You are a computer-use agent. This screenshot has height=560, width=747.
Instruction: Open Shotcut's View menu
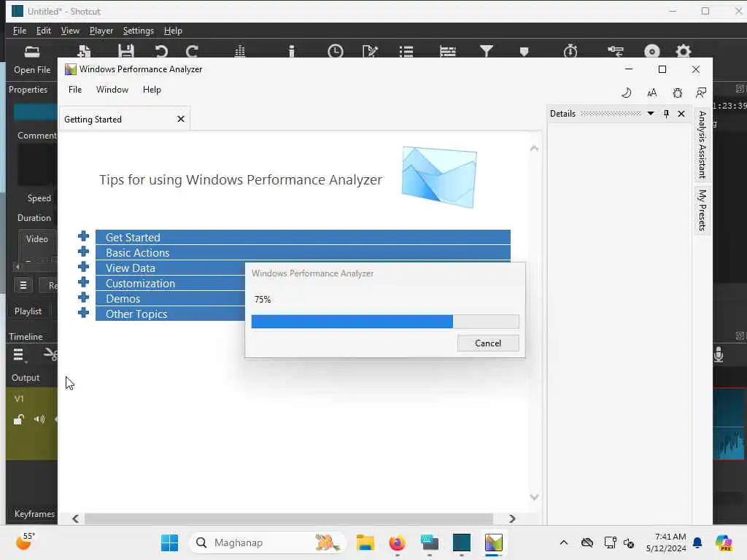70,31
